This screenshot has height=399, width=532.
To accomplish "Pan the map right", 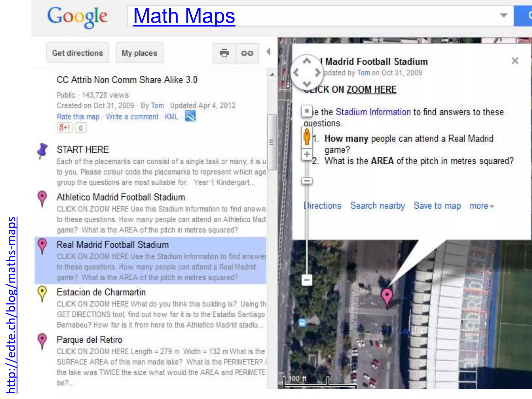I will pos(317,73).
